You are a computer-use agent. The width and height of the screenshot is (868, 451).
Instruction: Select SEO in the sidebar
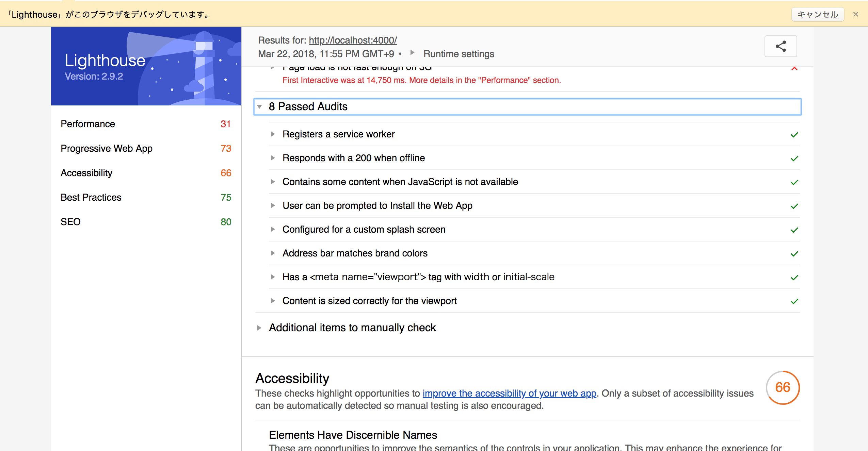pos(70,221)
